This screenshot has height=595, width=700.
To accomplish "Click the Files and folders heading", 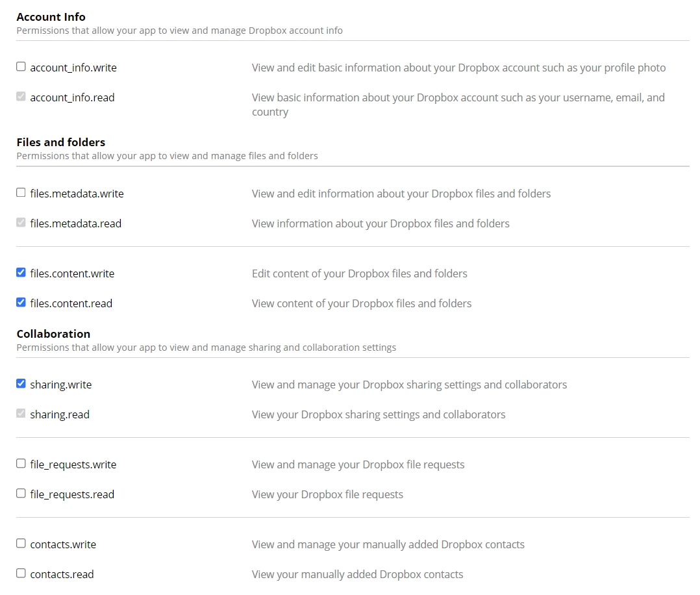I will 61,142.
